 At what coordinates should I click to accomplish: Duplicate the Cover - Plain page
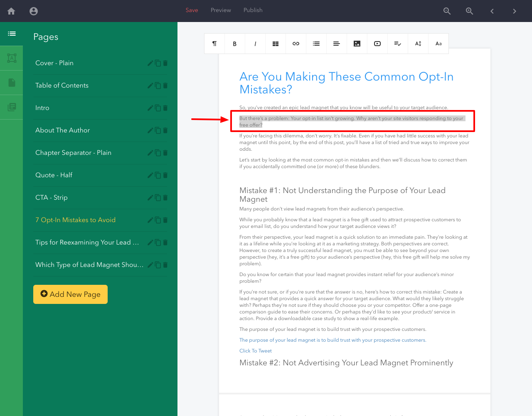pos(158,63)
